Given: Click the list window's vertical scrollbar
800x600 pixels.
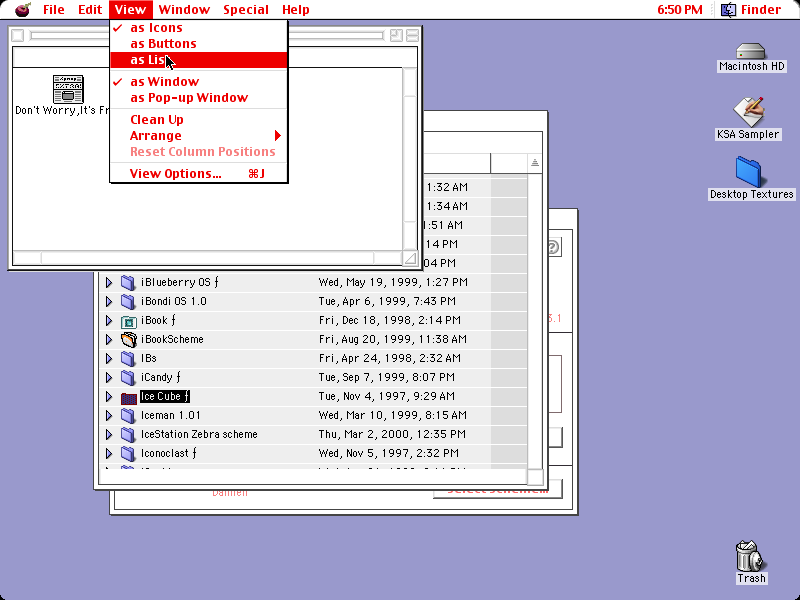Looking at the screenshot, I should click(x=535, y=322).
